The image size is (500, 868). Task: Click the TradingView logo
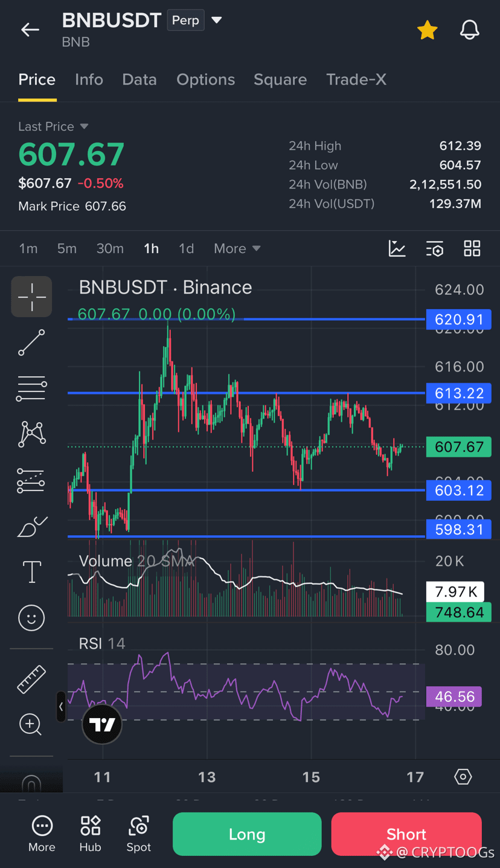click(x=102, y=724)
